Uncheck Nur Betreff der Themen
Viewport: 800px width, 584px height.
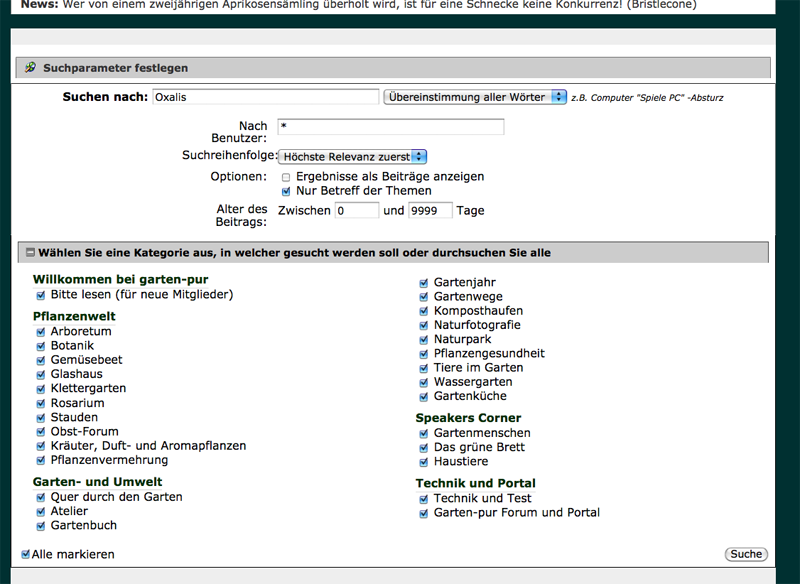[x=286, y=191]
